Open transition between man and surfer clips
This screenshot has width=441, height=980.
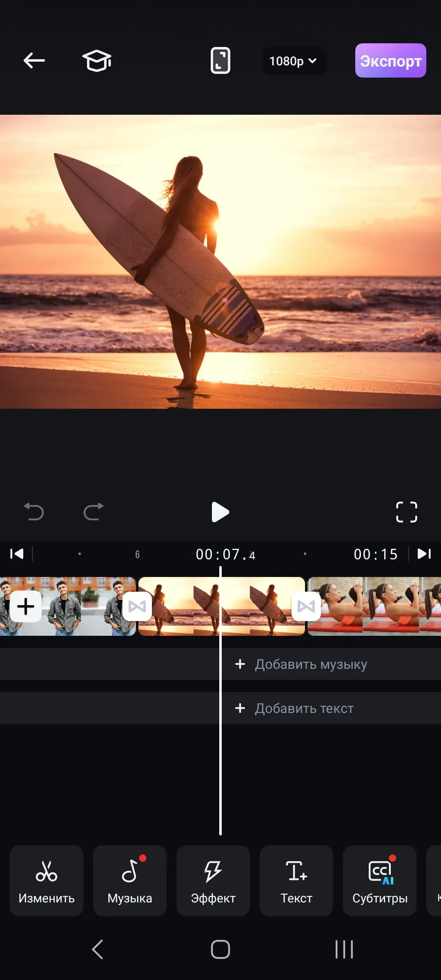(137, 606)
